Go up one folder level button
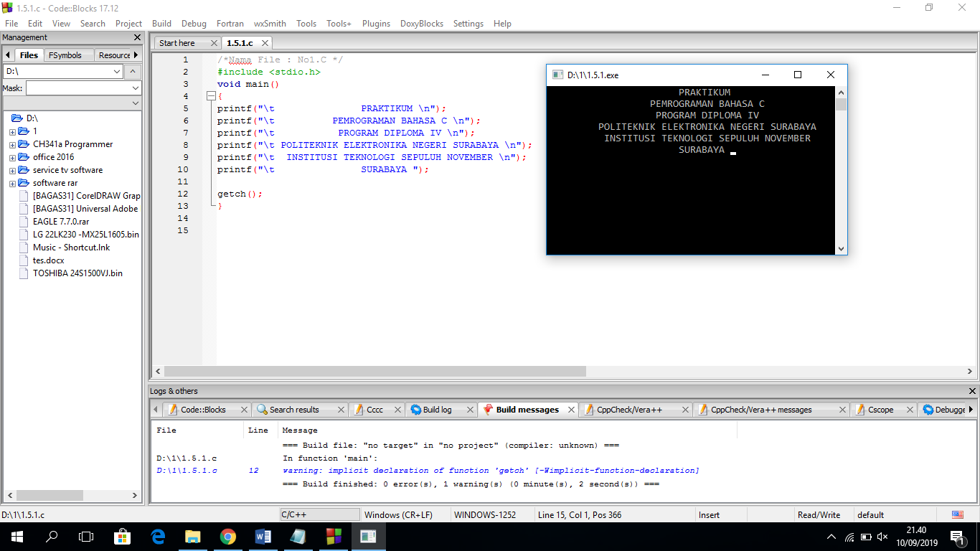The width and height of the screenshot is (980, 551). [133, 72]
